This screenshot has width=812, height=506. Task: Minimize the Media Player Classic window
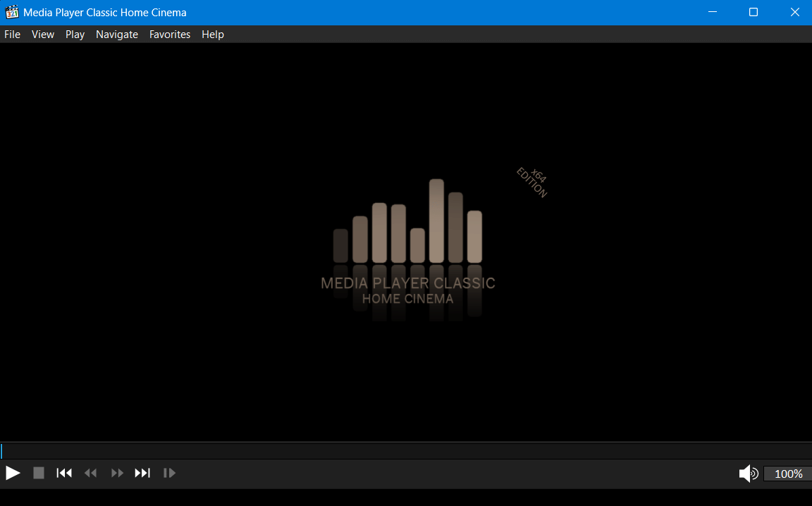[x=713, y=13]
